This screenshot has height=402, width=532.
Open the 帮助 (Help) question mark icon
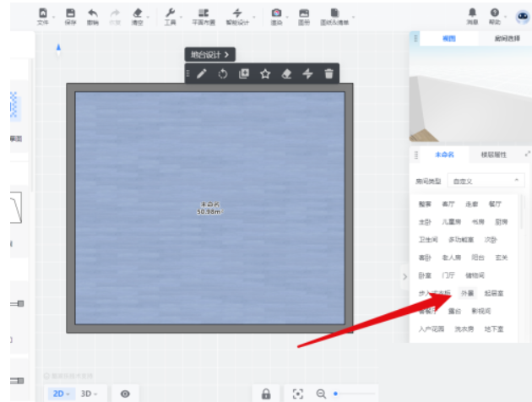(x=495, y=13)
